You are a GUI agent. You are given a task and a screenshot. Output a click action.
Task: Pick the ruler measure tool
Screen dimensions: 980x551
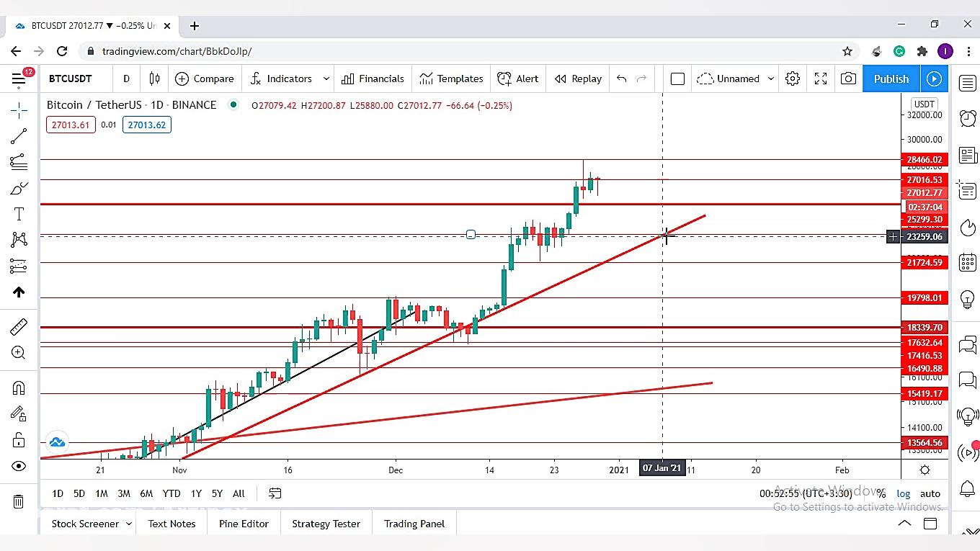coord(19,327)
